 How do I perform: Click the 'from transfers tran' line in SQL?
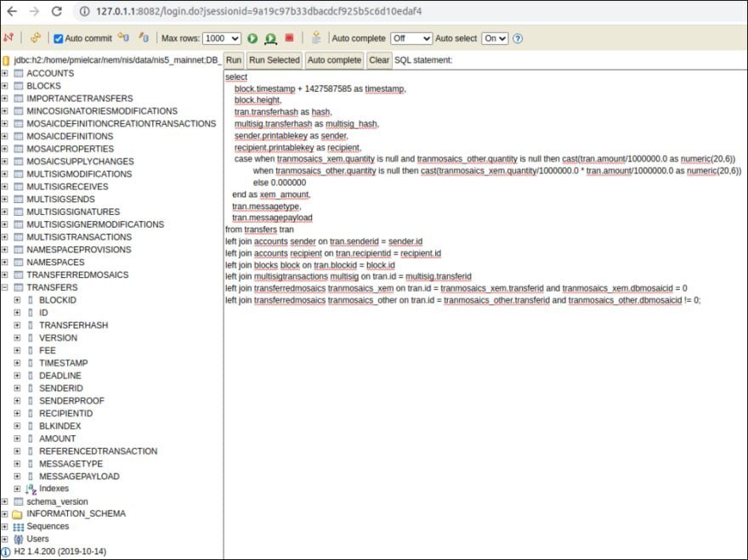[x=259, y=229]
